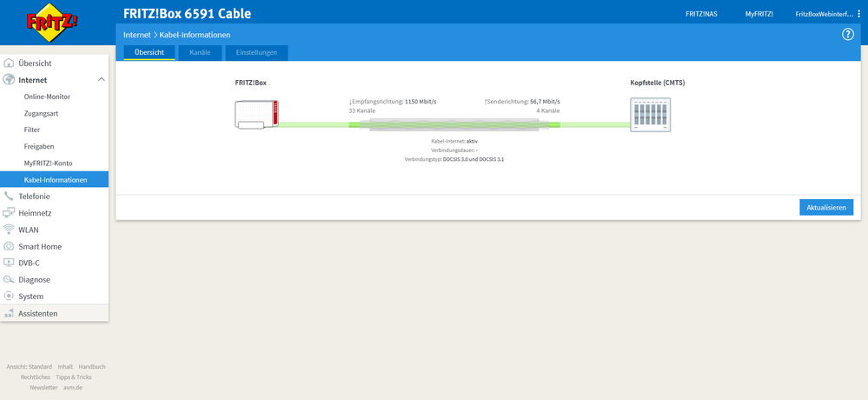Click the 33 Kanäle text

(362, 110)
